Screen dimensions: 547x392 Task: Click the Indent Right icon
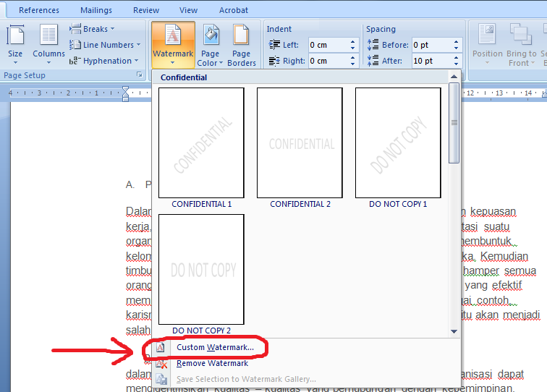pos(274,61)
